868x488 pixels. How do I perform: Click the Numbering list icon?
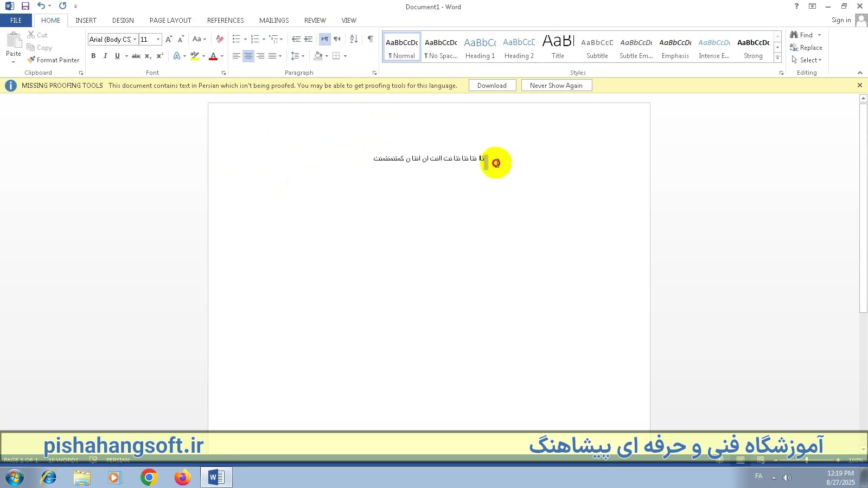255,39
